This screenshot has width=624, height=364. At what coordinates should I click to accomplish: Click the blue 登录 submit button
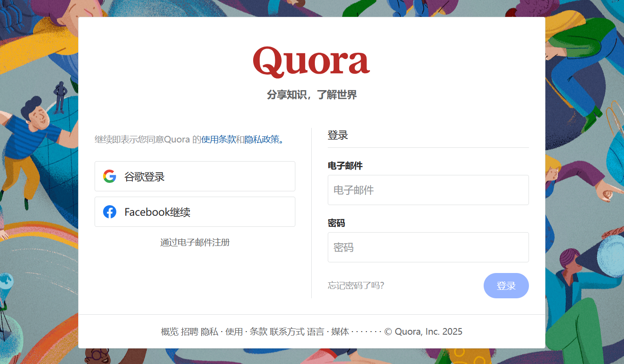click(506, 285)
